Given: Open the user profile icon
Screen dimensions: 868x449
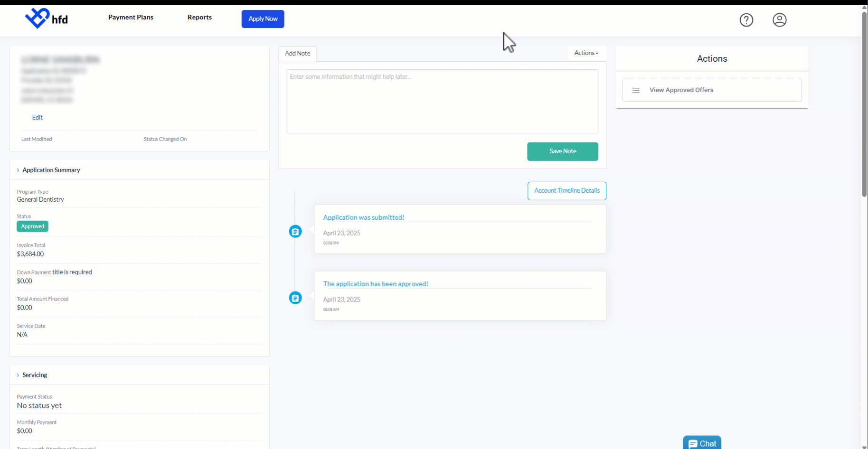Looking at the screenshot, I should tap(780, 20).
